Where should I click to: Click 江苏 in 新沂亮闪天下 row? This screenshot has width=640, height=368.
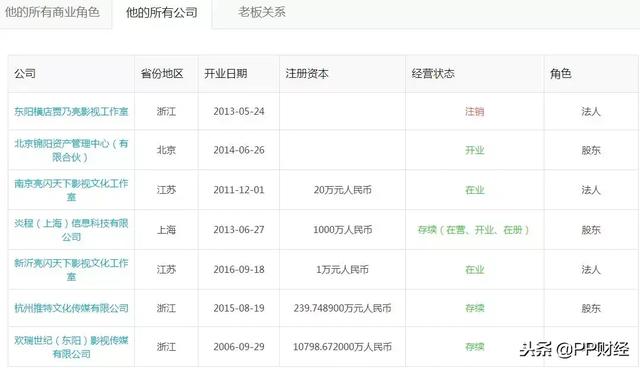(x=166, y=270)
